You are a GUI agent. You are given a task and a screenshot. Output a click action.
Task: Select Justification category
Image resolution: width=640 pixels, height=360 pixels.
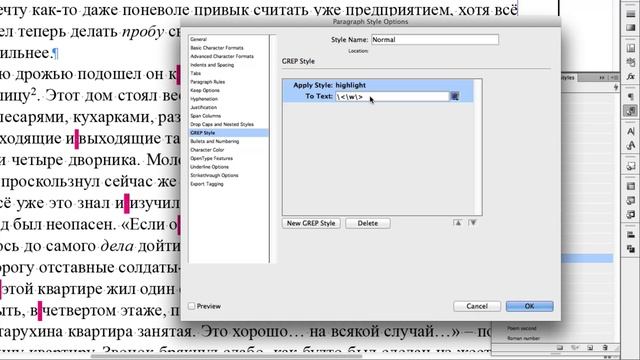204,107
